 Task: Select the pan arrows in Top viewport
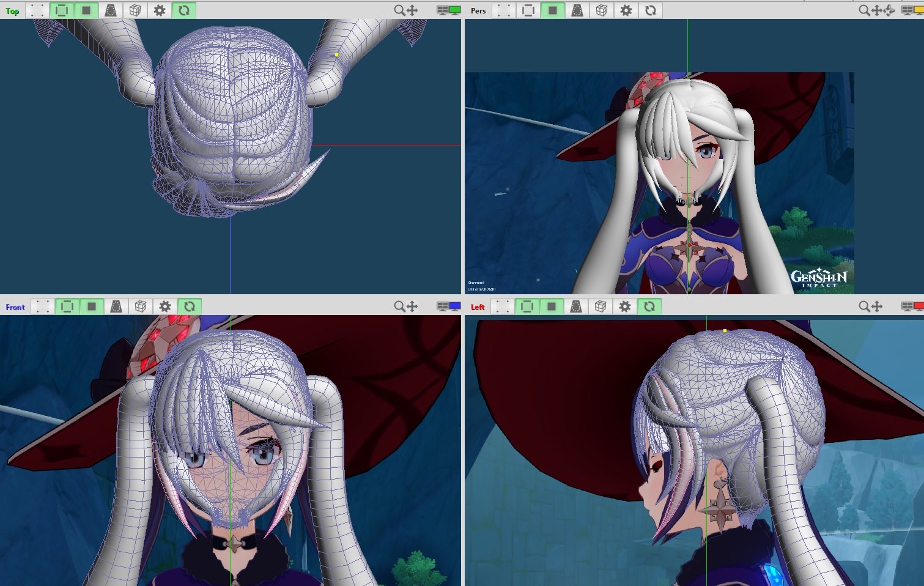pyautogui.click(x=412, y=10)
